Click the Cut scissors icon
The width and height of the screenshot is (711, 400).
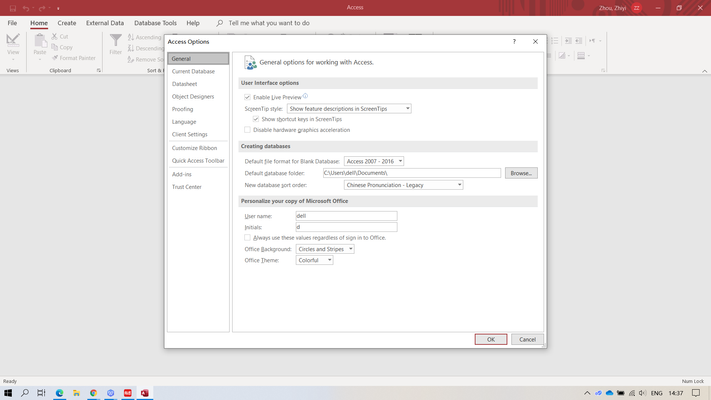click(54, 36)
